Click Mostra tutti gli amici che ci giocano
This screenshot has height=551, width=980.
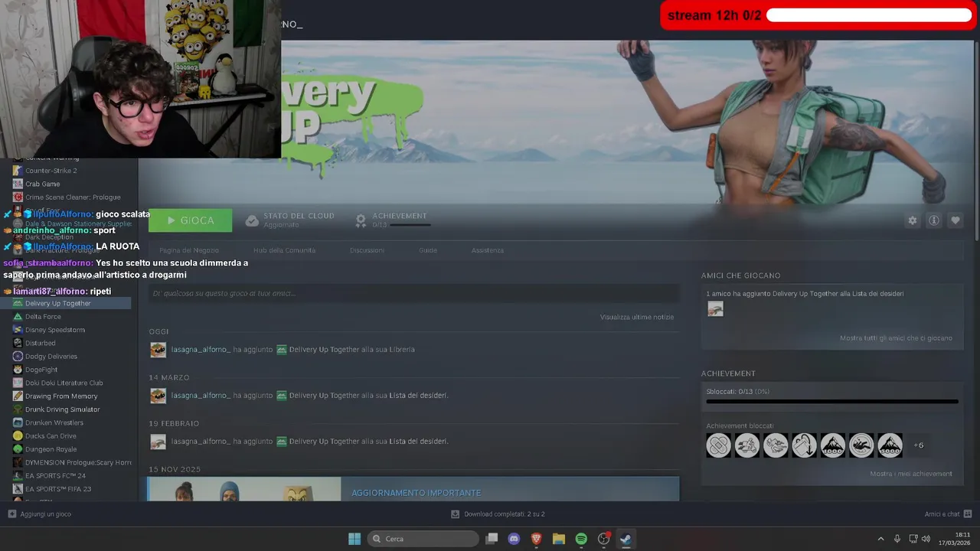click(x=896, y=338)
